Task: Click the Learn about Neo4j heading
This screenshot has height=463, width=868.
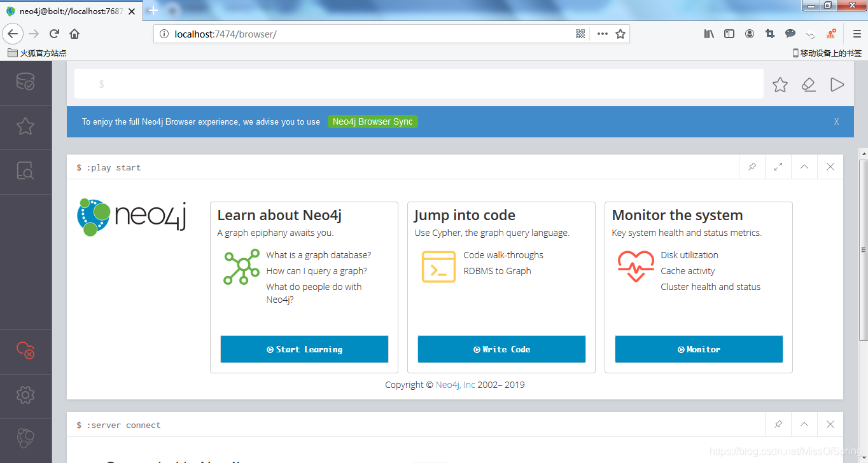Action: coord(279,216)
